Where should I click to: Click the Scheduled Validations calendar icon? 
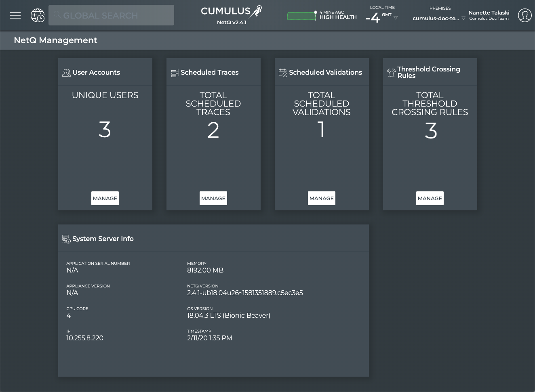[283, 73]
